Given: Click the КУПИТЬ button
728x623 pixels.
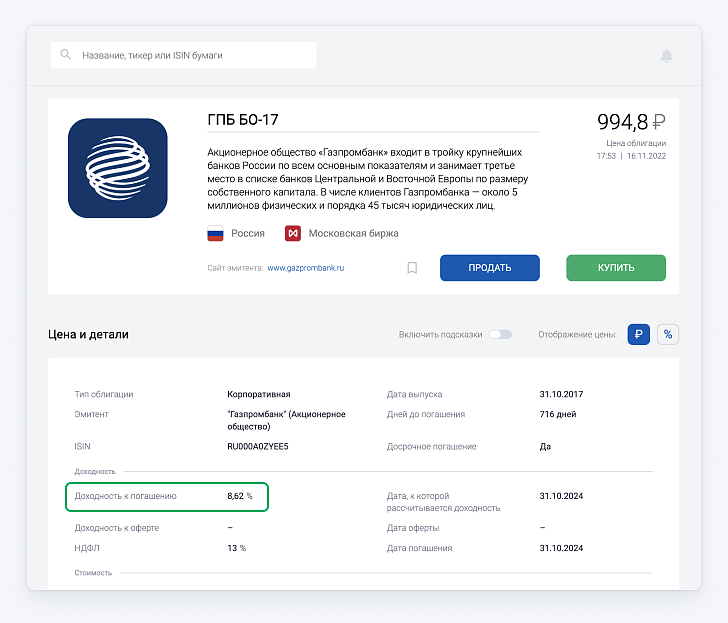Looking at the screenshot, I should pyautogui.click(x=616, y=268).
